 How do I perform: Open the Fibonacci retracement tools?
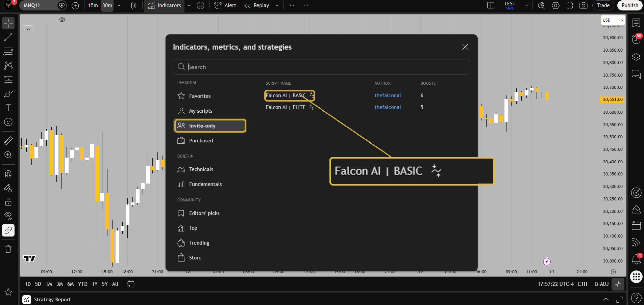[x=8, y=51]
